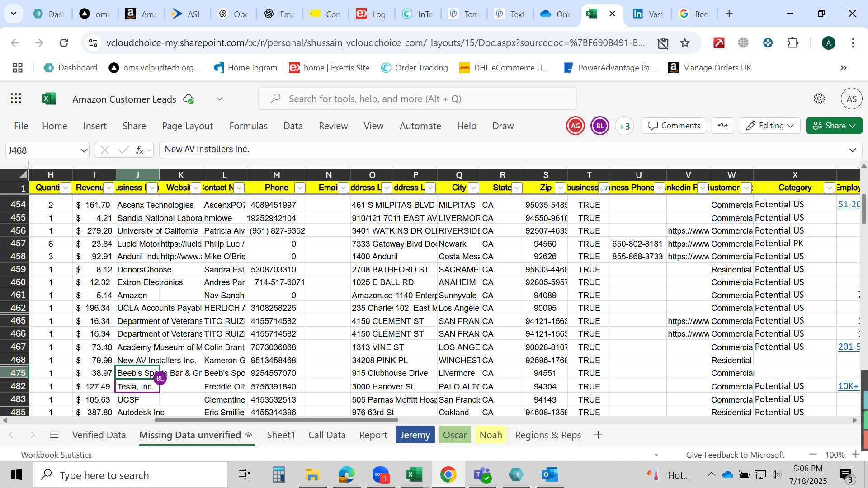This screenshot has width=868, height=488.
Task: Switch to the Verified Data sheet
Action: coord(99,435)
